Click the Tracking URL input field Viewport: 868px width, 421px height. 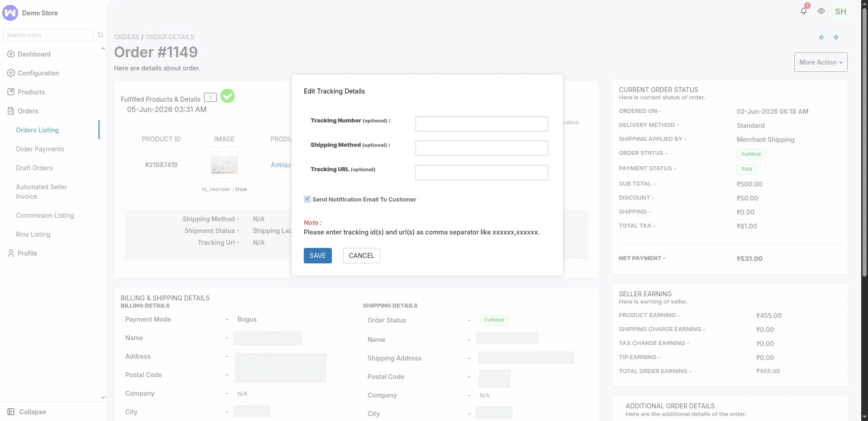[481, 173]
